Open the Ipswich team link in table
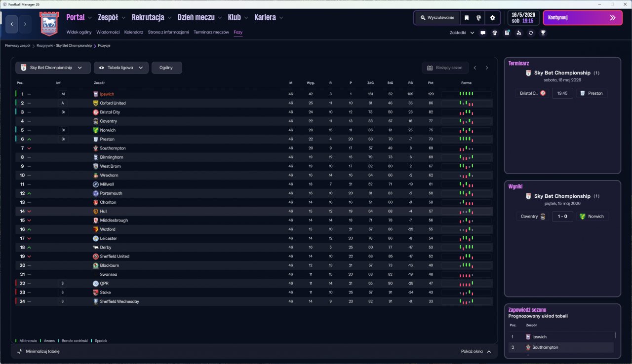This screenshot has height=364, width=632. 107,94
